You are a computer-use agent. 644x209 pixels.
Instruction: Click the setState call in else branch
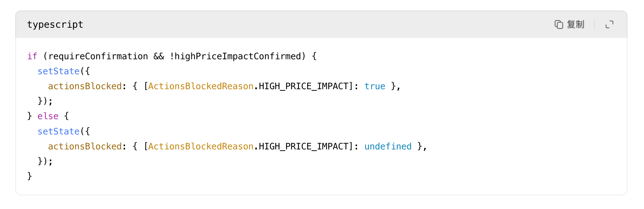[x=59, y=132]
